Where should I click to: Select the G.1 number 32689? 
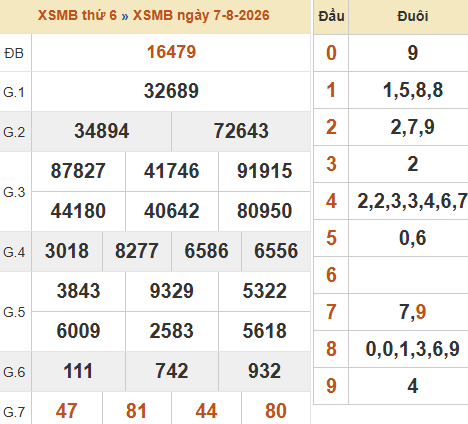click(171, 91)
